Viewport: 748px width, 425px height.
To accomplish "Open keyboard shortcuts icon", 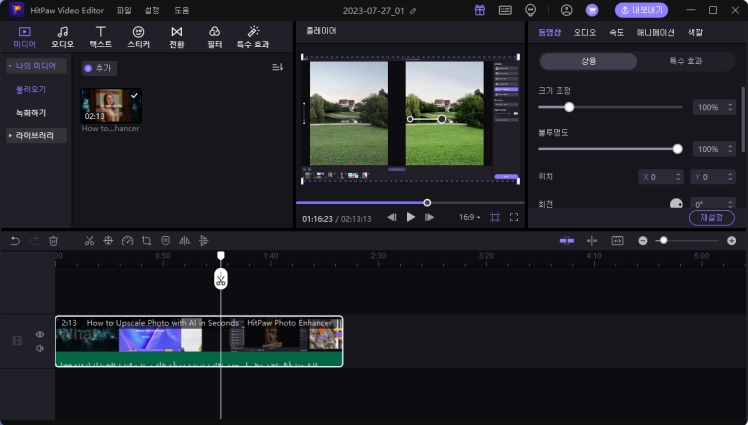I will [505, 10].
